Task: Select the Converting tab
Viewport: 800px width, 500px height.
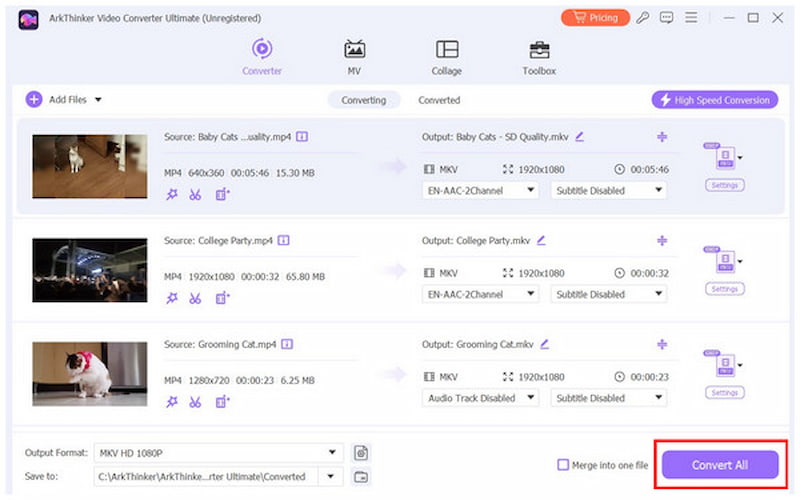Action: pos(364,100)
